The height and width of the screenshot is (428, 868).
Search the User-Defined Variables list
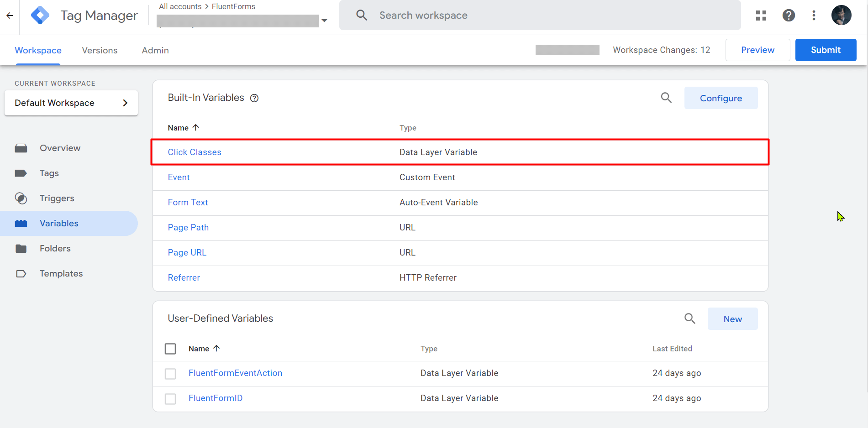(x=689, y=318)
